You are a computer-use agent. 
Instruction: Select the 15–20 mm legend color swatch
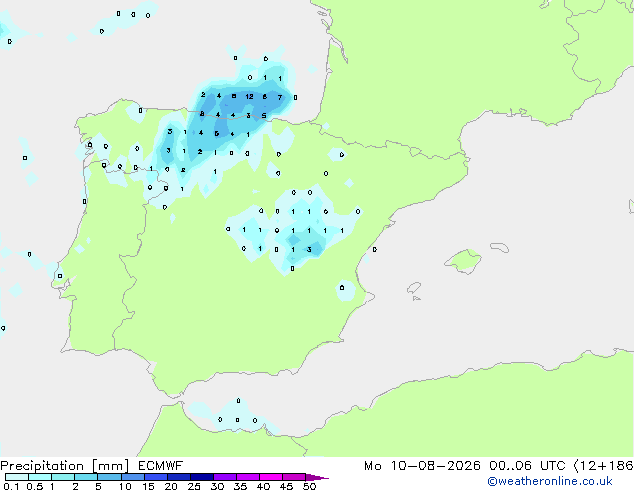pyautogui.click(x=155, y=477)
